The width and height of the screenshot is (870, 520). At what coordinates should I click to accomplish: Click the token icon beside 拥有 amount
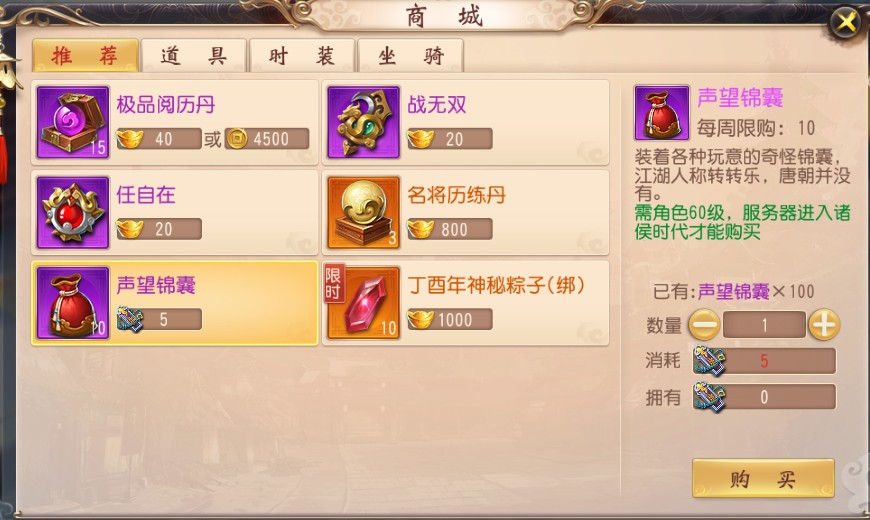[709, 397]
